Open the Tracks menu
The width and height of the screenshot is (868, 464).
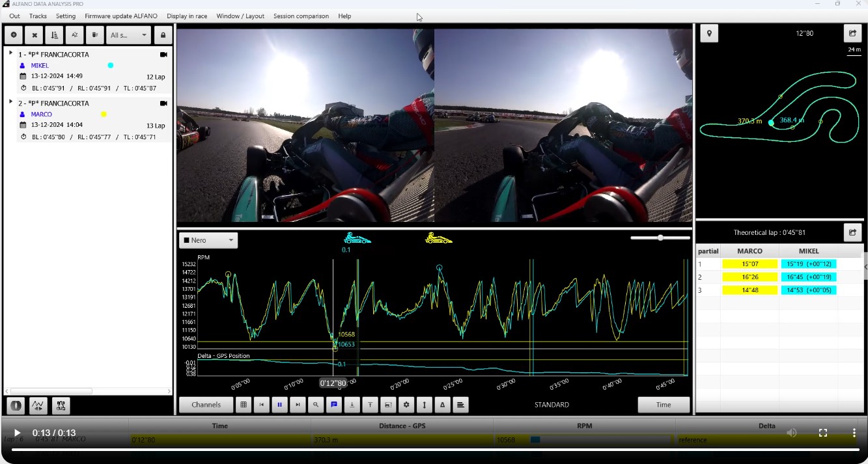[38, 16]
